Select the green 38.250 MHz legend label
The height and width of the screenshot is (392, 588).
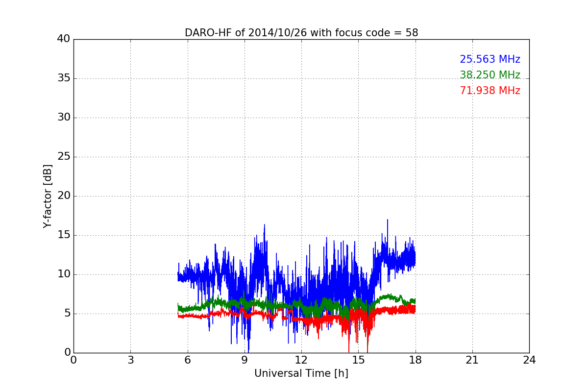pyautogui.click(x=490, y=75)
